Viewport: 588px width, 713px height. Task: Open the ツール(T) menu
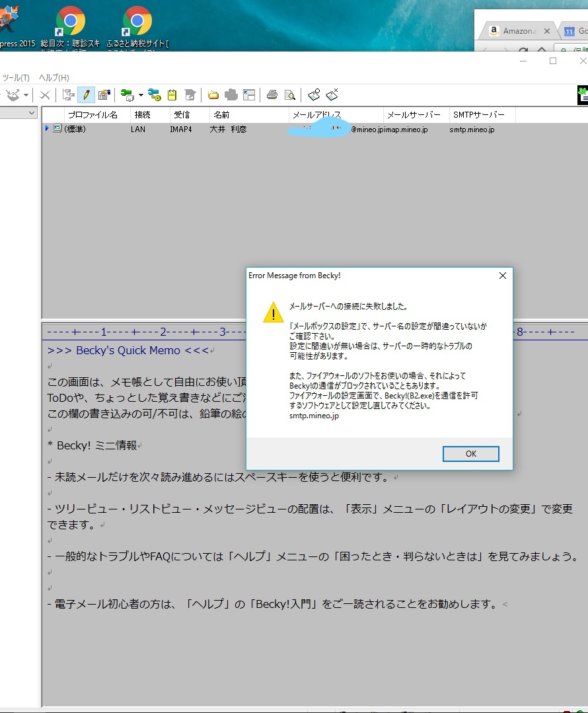16,77
